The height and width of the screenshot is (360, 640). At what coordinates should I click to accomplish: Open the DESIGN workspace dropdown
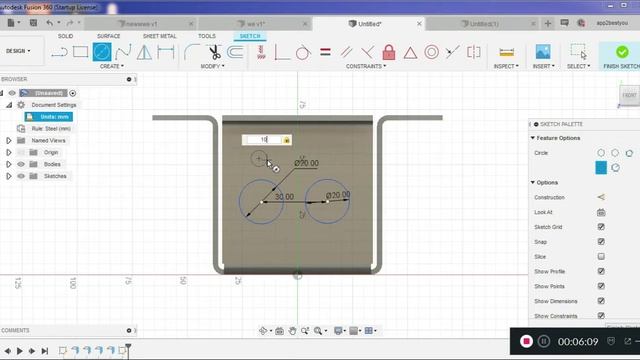18,51
